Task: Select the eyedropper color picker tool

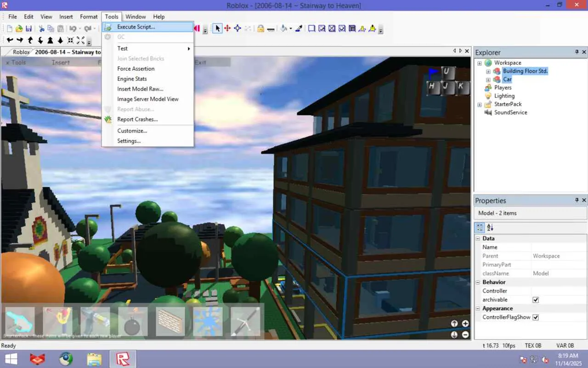Action: point(299,29)
